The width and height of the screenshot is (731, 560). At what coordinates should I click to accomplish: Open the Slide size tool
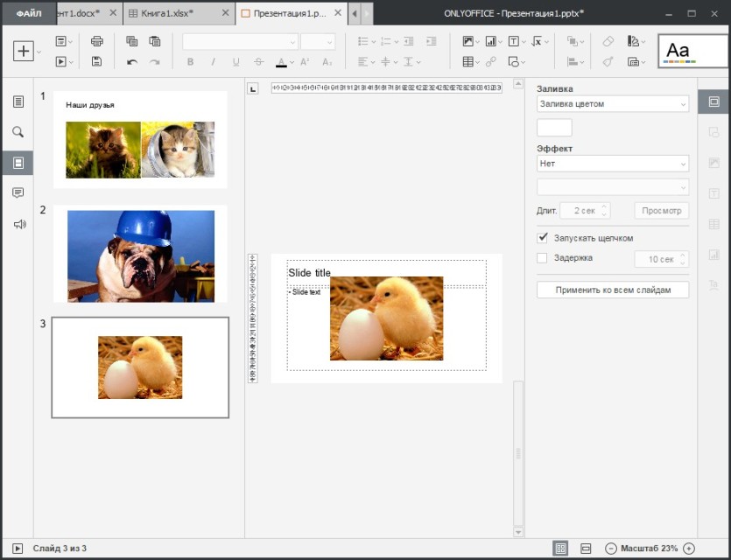click(633, 61)
